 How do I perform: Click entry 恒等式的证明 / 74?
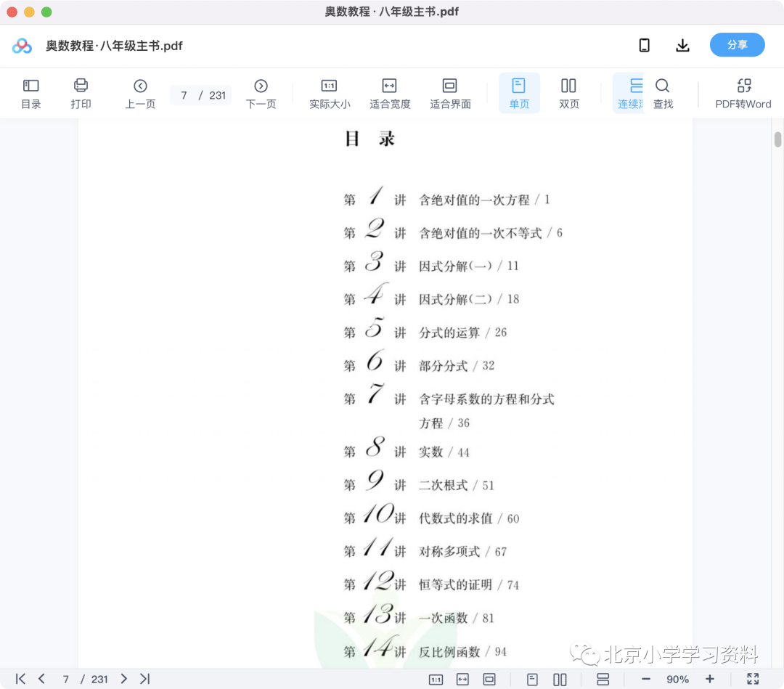click(469, 584)
